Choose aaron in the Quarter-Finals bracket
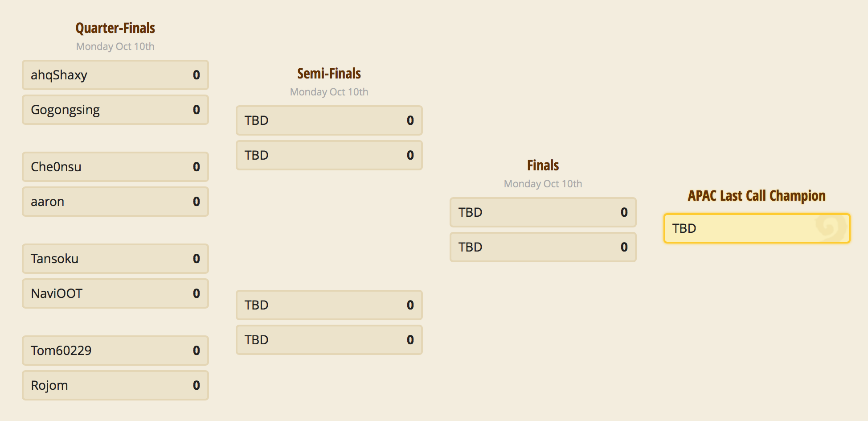 pos(47,202)
